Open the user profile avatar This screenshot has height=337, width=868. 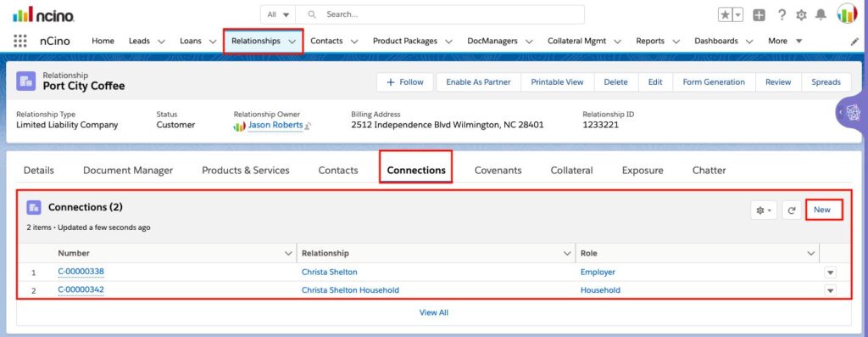[x=847, y=14]
